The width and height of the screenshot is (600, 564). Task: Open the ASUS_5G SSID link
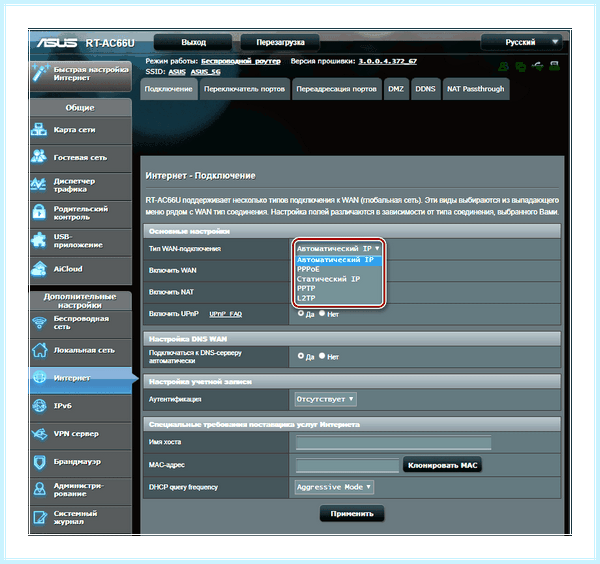coord(205,72)
